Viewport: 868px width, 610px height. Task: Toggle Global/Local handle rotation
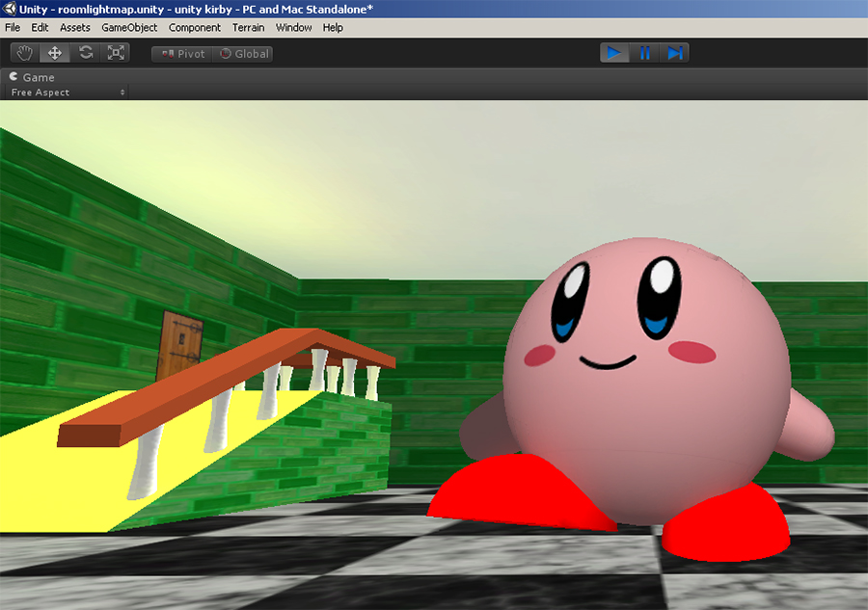243,54
